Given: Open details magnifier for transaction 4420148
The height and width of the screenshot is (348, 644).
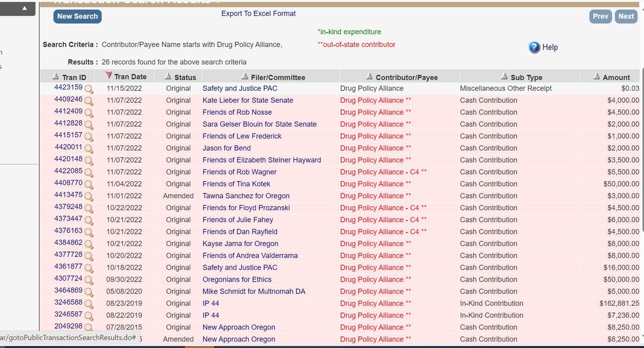Looking at the screenshot, I should pyautogui.click(x=89, y=161).
